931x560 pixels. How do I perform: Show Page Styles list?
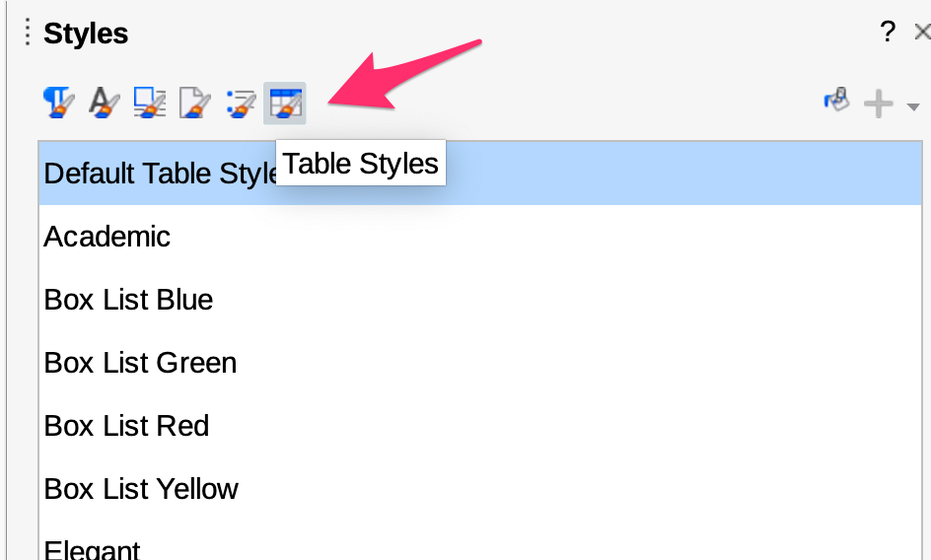(x=194, y=102)
